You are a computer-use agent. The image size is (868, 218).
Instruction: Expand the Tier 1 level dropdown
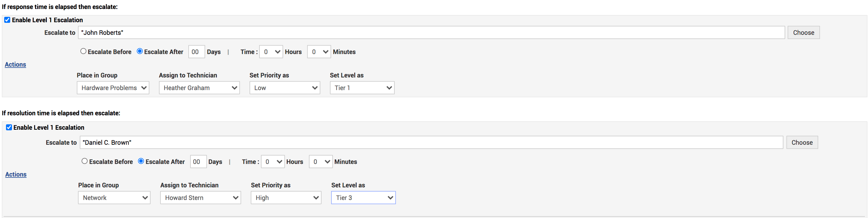[x=362, y=88]
